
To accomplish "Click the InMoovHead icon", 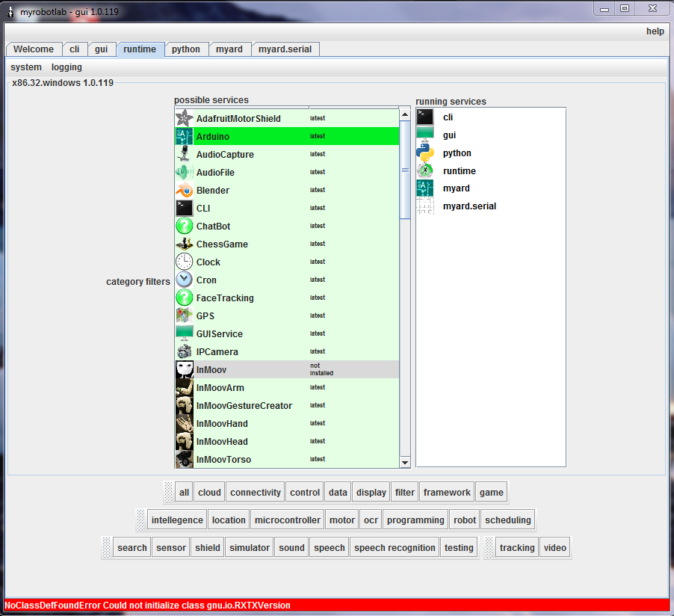I will (185, 441).
